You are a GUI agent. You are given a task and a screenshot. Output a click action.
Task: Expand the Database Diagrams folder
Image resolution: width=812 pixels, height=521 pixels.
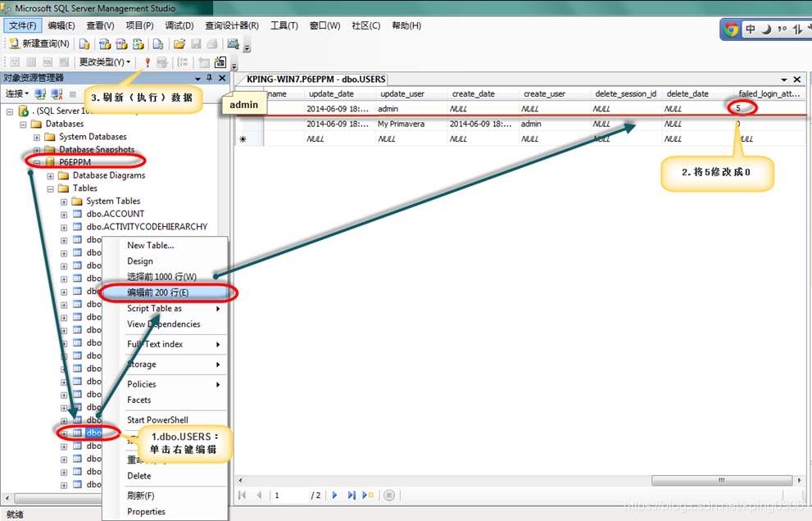(x=50, y=176)
